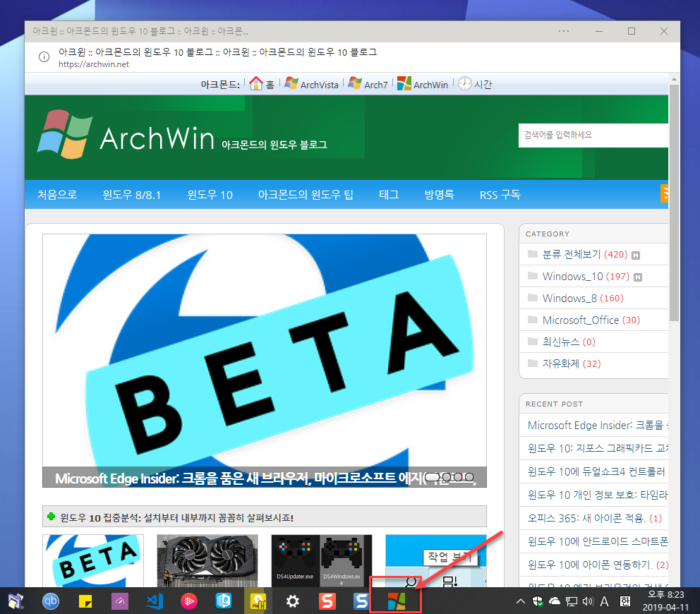Open OneDrive cloud tray icon
Viewport: 700px width, 614px height.
(554, 601)
